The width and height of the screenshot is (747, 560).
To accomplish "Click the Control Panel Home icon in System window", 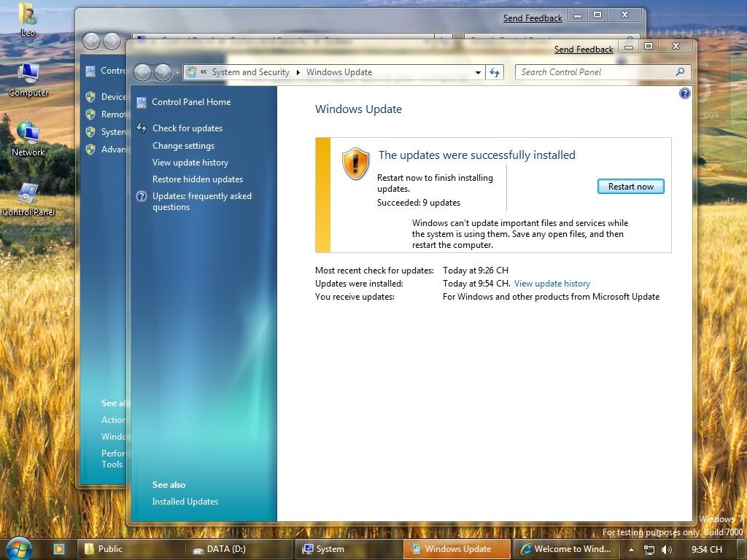I will (90, 71).
